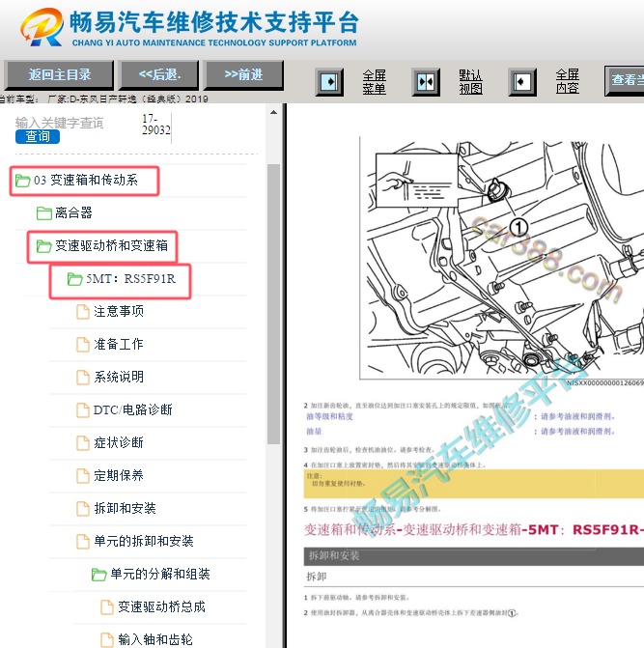This screenshot has width=644, height=648.
Task: Open the 拆卸和安装 document
Action: (x=125, y=508)
